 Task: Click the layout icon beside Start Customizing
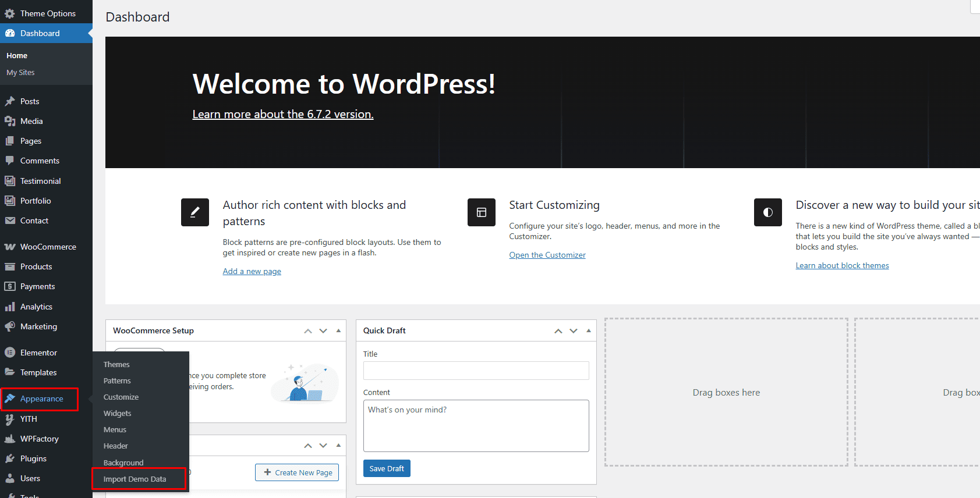click(482, 212)
